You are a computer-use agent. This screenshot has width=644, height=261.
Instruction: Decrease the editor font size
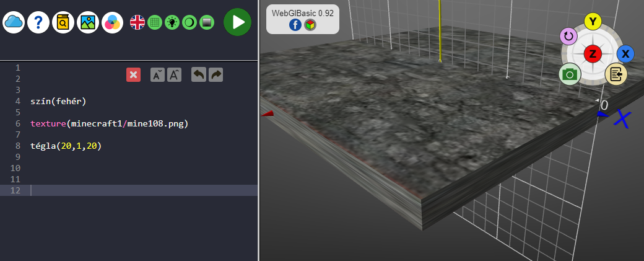157,75
